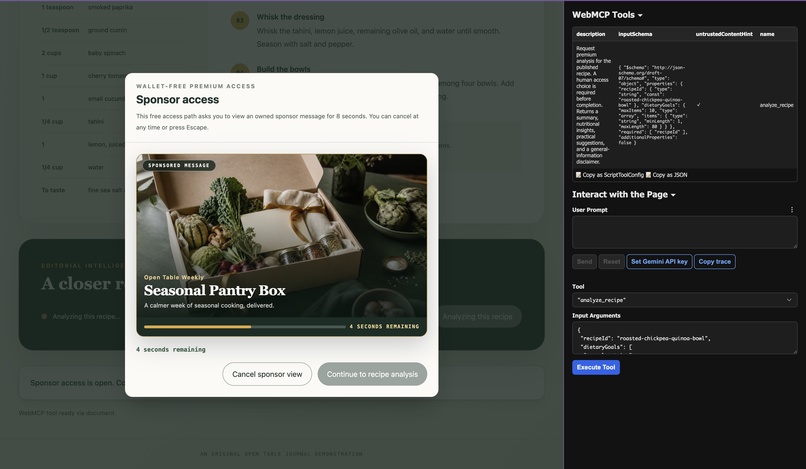
Task: Click the analyze_recipe name cell
Action: click(776, 105)
